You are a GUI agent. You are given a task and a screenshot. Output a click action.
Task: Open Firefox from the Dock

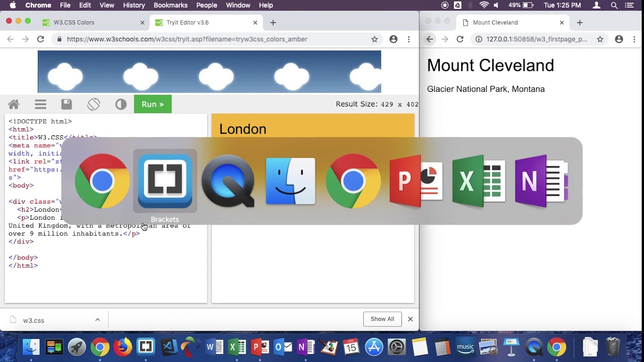[x=123, y=347]
